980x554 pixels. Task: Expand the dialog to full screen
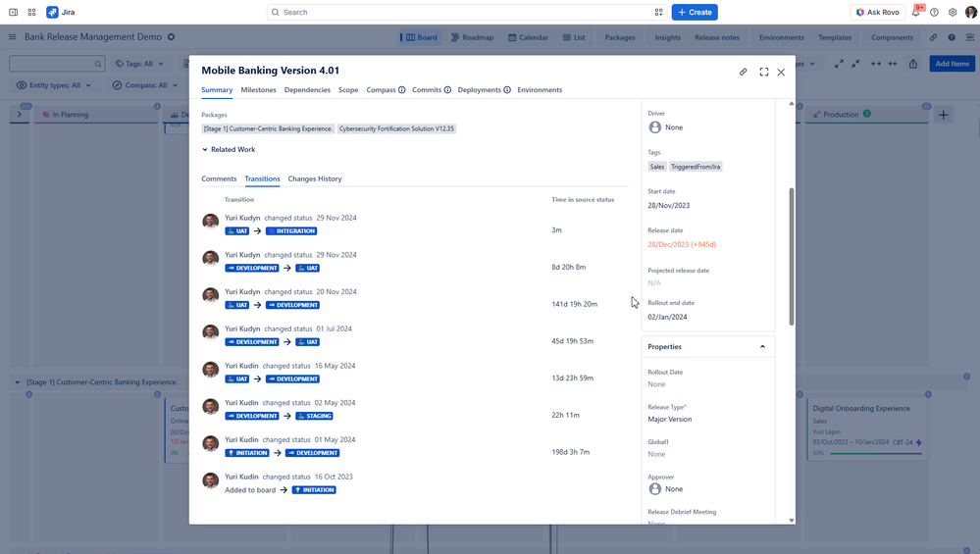pyautogui.click(x=764, y=72)
